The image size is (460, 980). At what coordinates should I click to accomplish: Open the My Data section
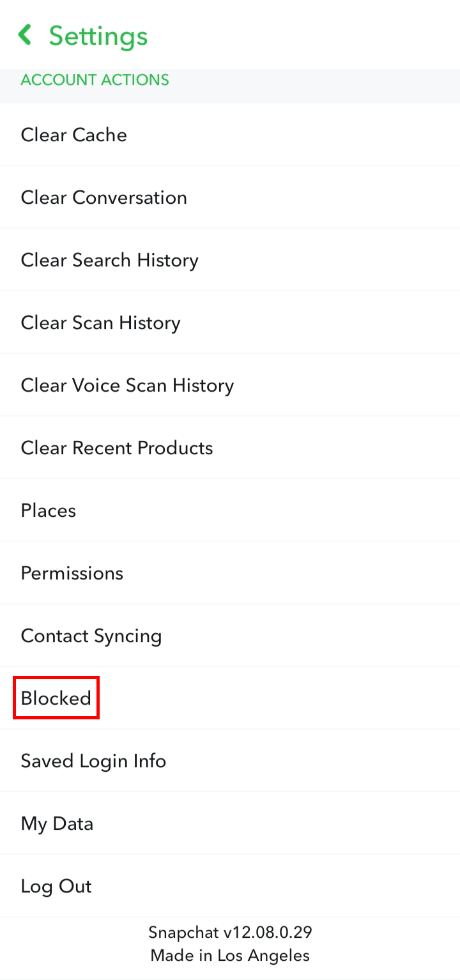[56, 823]
